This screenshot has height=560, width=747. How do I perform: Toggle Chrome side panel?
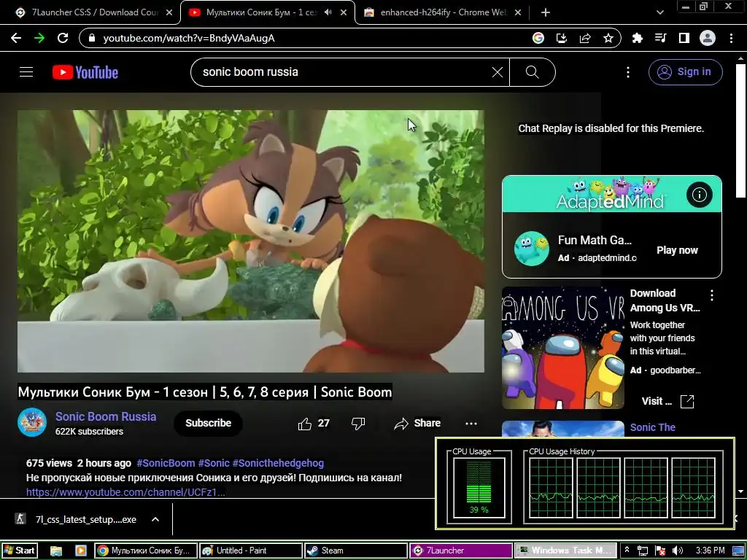tap(684, 38)
